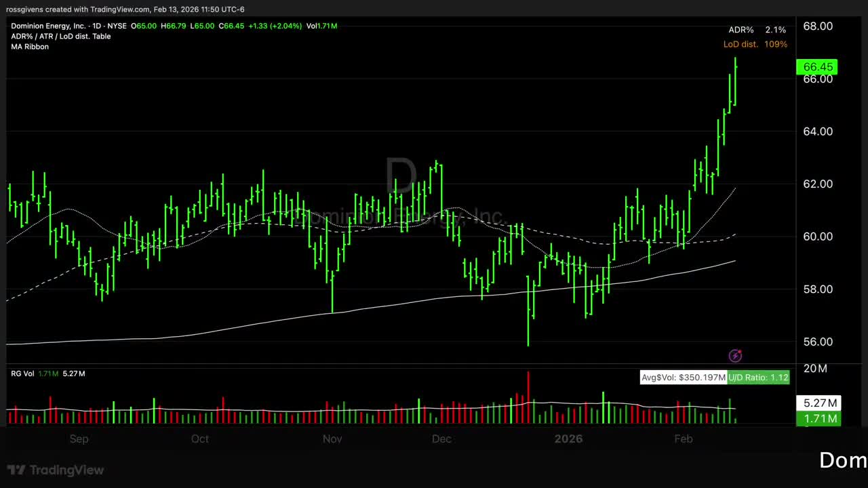Click the RG Vol indicator label

tap(22, 373)
